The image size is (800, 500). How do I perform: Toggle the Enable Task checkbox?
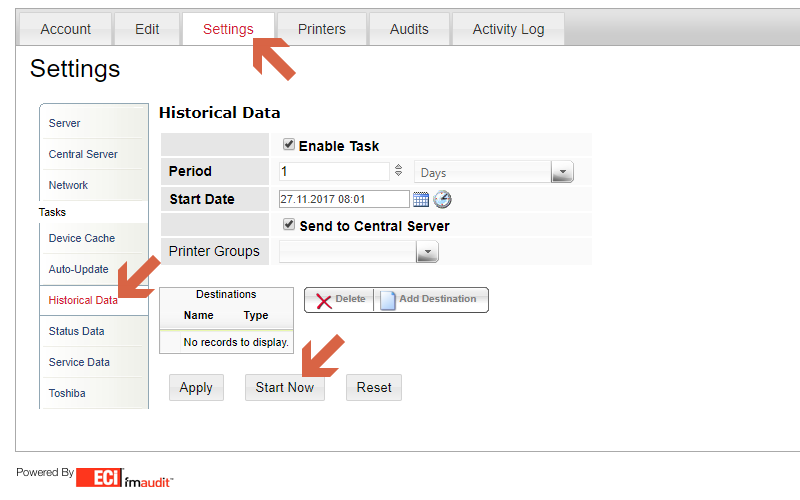(x=289, y=144)
